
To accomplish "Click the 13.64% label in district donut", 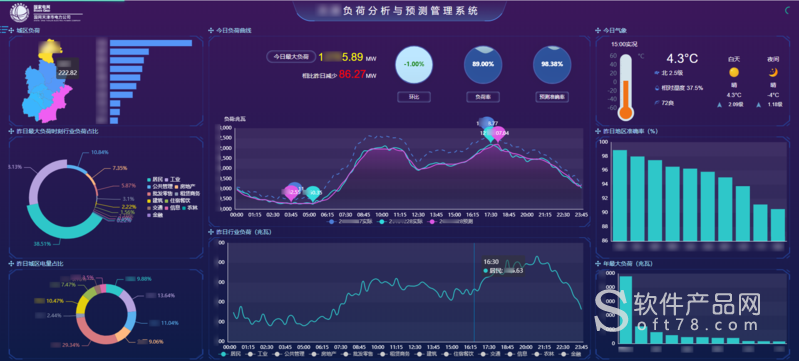I will (166, 295).
